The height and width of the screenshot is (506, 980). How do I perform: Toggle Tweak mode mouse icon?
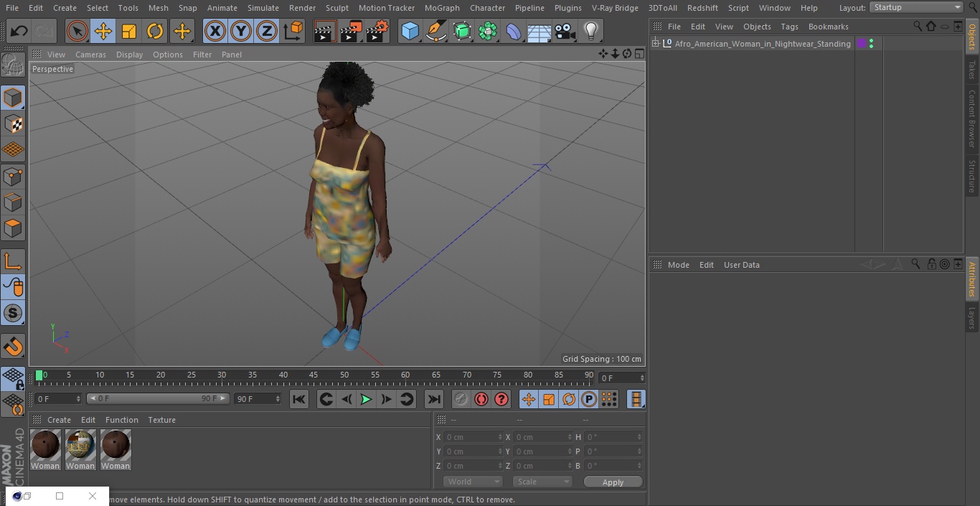tap(13, 287)
